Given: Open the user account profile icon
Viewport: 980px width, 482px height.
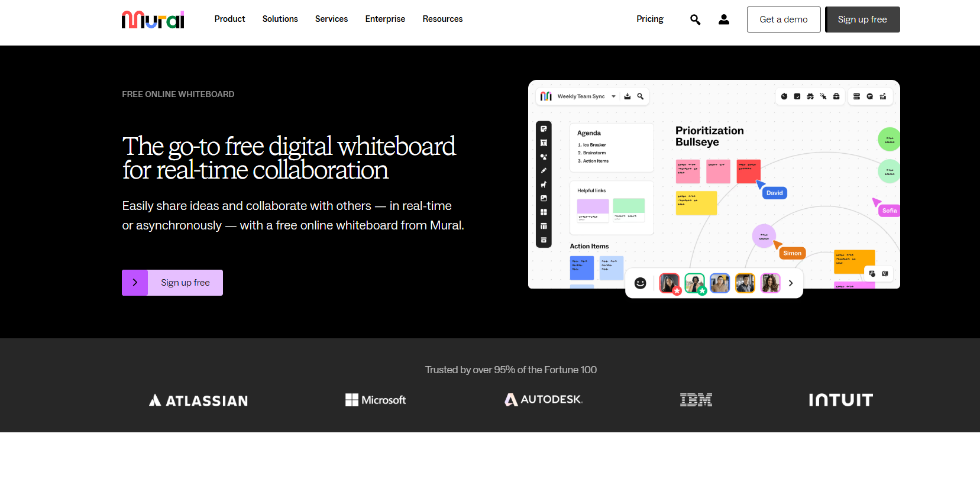Looking at the screenshot, I should [x=724, y=20].
